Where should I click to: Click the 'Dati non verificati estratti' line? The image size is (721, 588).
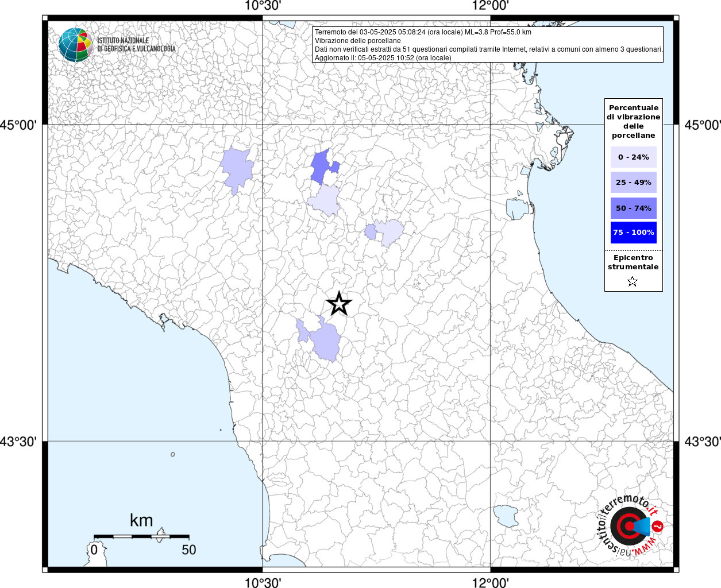coord(488,49)
